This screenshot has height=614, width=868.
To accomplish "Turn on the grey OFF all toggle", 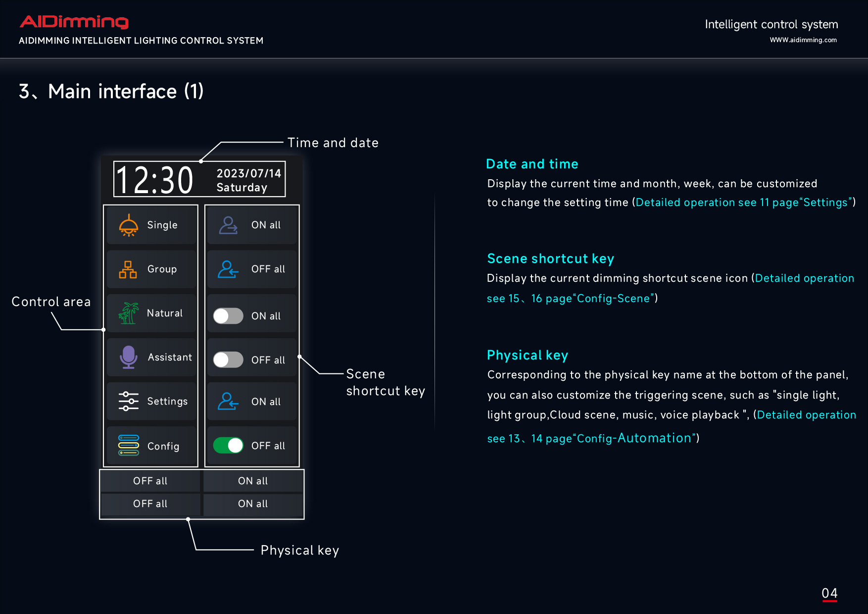I will click(x=228, y=360).
